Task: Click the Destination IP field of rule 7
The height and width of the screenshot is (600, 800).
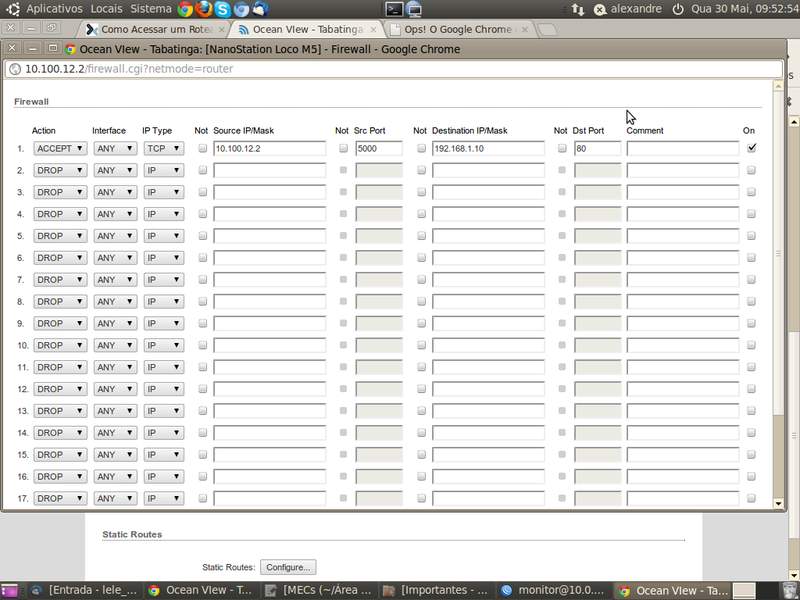Action: click(x=488, y=280)
